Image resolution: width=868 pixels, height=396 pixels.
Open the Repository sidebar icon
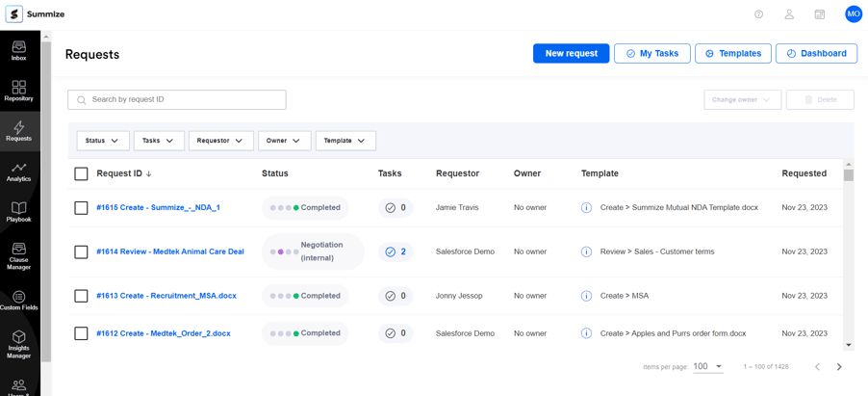pyautogui.click(x=19, y=91)
